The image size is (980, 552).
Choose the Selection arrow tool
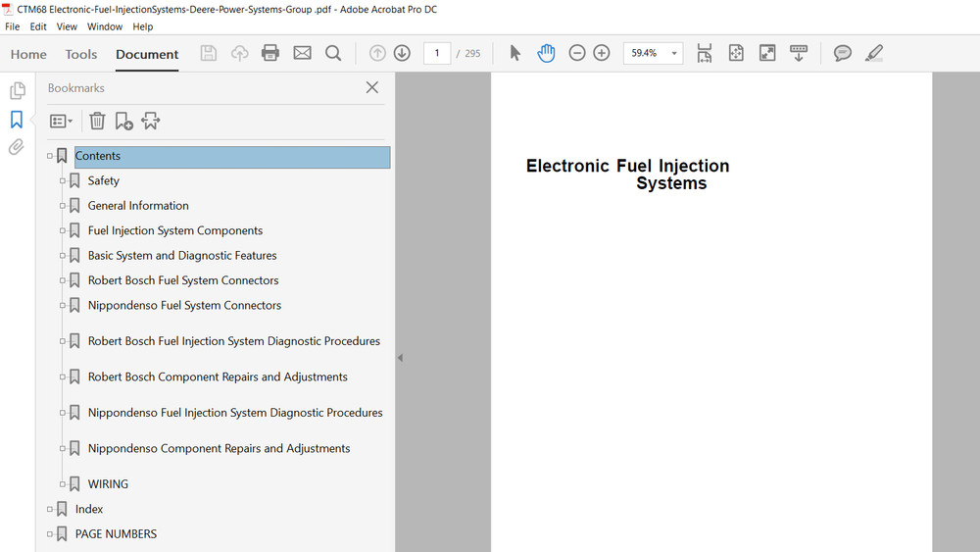(514, 53)
